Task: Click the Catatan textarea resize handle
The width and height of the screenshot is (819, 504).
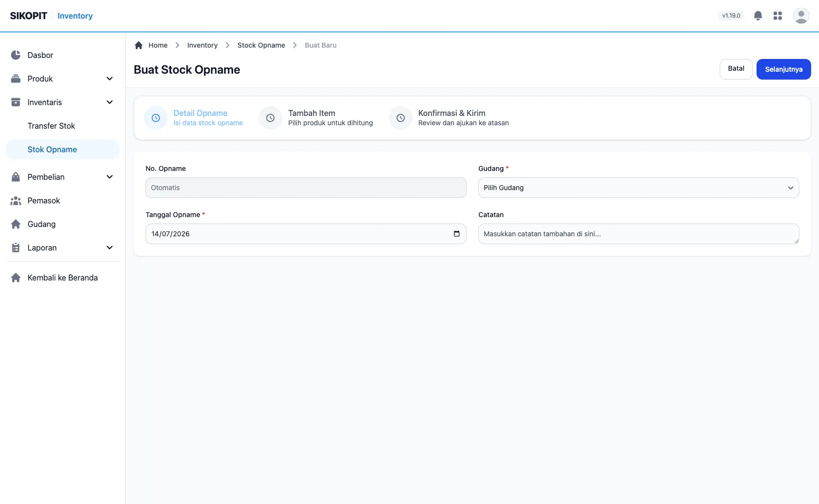Action: [x=796, y=241]
